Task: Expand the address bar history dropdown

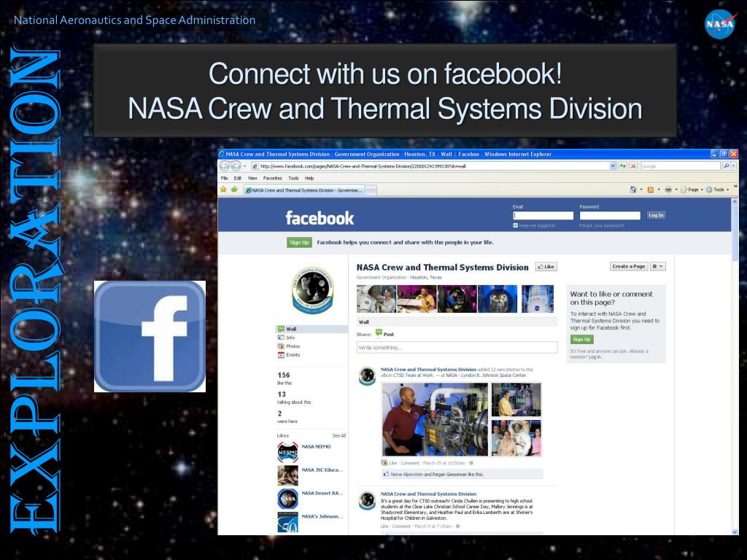Action: pyautogui.click(x=613, y=166)
